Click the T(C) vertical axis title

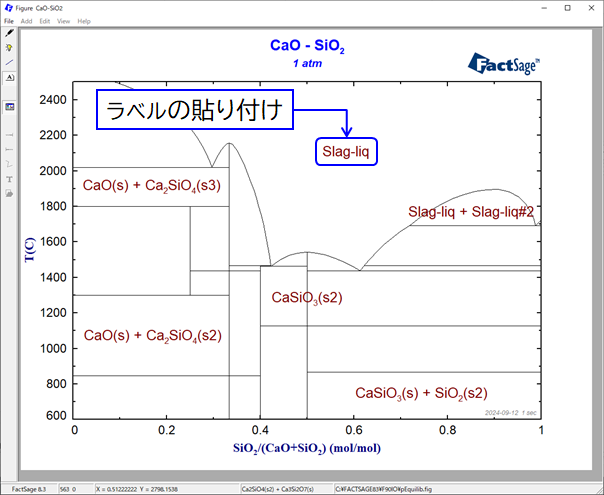click(29, 250)
